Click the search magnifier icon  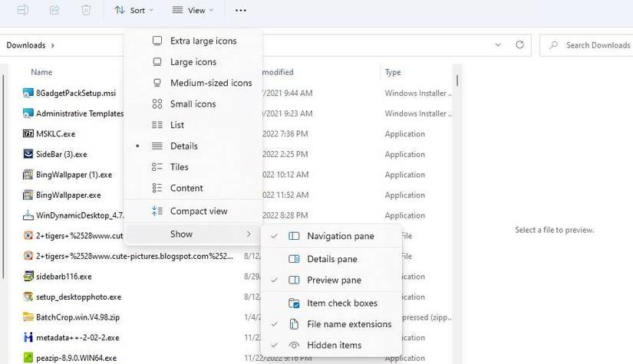click(553, 45)
